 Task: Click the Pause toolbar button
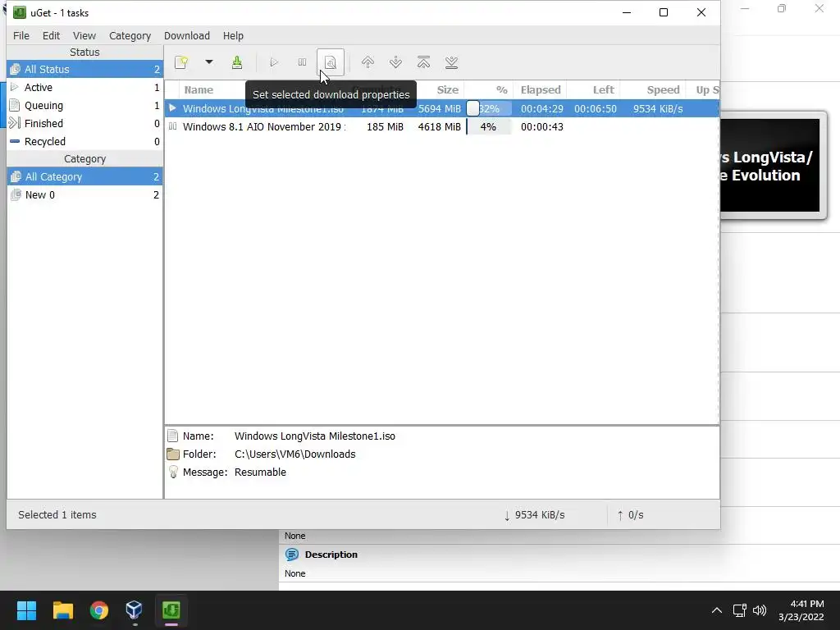pos(302,62)
